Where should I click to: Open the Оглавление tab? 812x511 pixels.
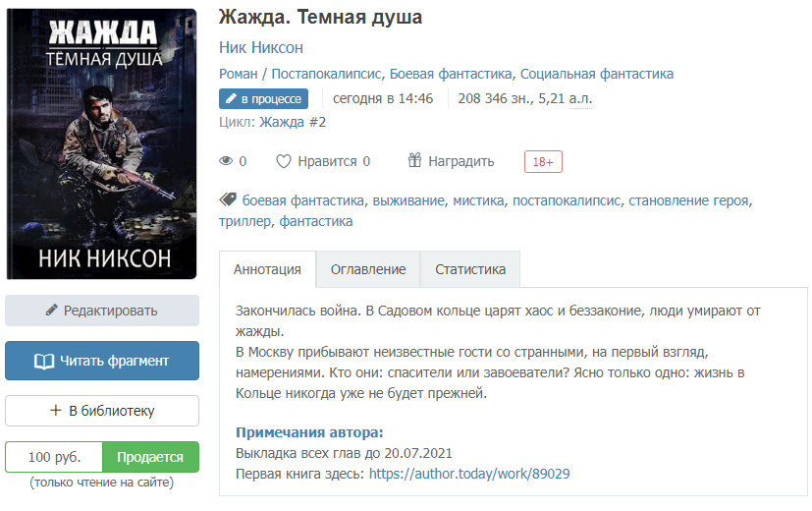tap(368, 269)
